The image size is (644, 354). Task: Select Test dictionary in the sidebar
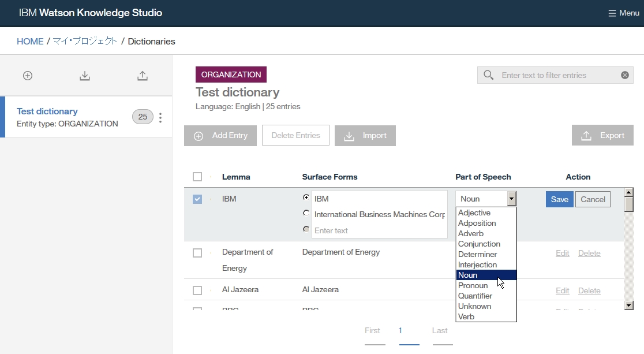pos(47,111)
